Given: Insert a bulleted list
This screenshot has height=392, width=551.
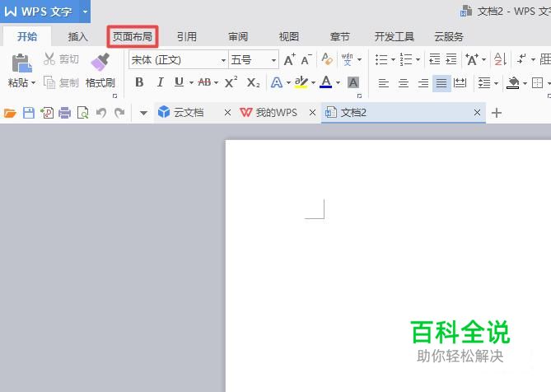Looking at the screenshot, I should point(381,59).
